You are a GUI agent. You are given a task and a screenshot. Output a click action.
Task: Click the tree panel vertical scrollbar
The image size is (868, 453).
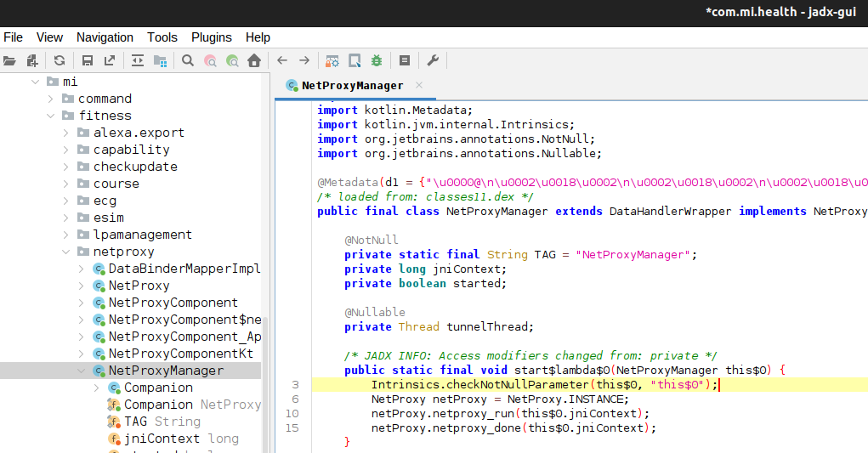[x=265, y=384]
